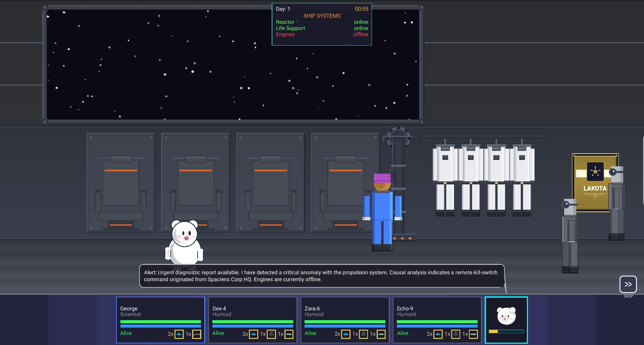Click Zara-6's 'Alive' status text
The image size is (644, 345).
coord(311,333)
